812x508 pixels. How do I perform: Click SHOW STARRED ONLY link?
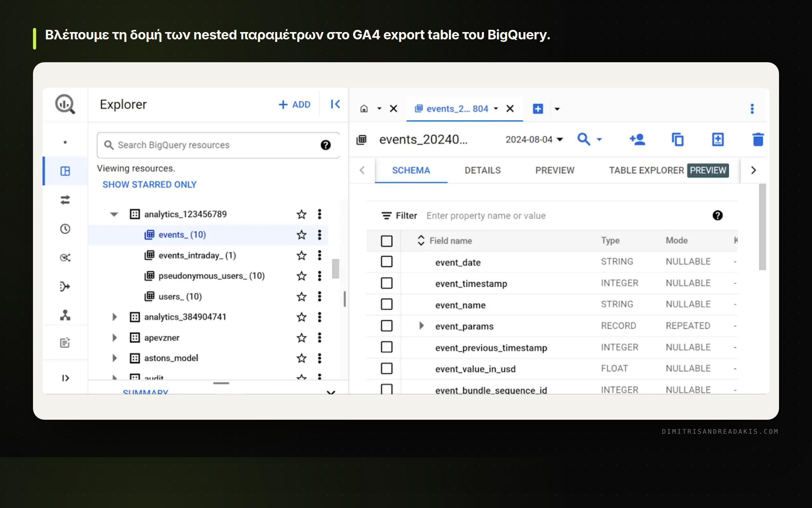coord(150,184)
